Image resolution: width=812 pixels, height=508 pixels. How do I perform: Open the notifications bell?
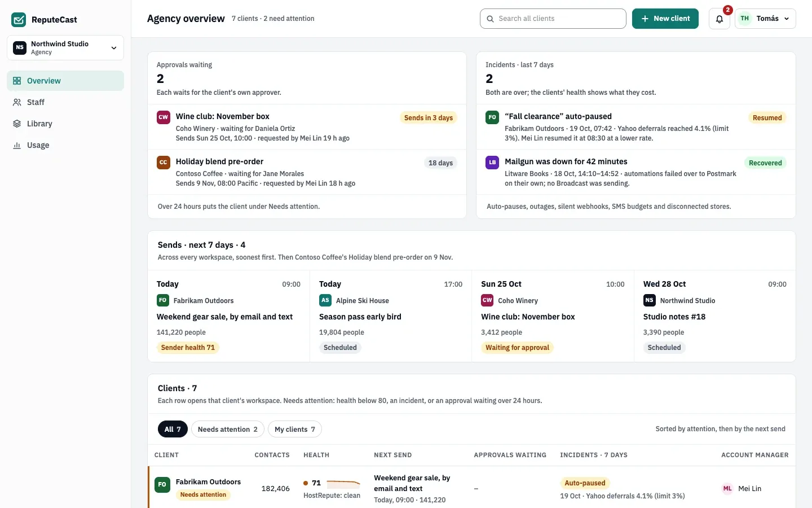click(720, 19)
